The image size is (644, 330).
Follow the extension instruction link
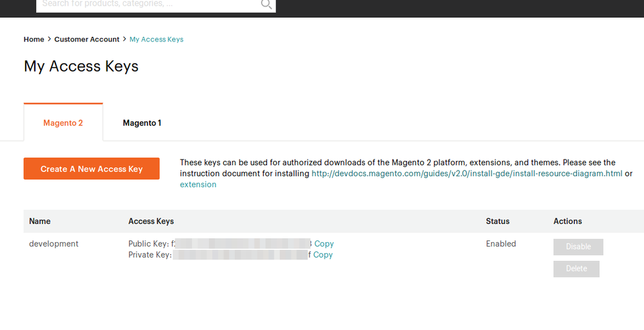(198, 185)
